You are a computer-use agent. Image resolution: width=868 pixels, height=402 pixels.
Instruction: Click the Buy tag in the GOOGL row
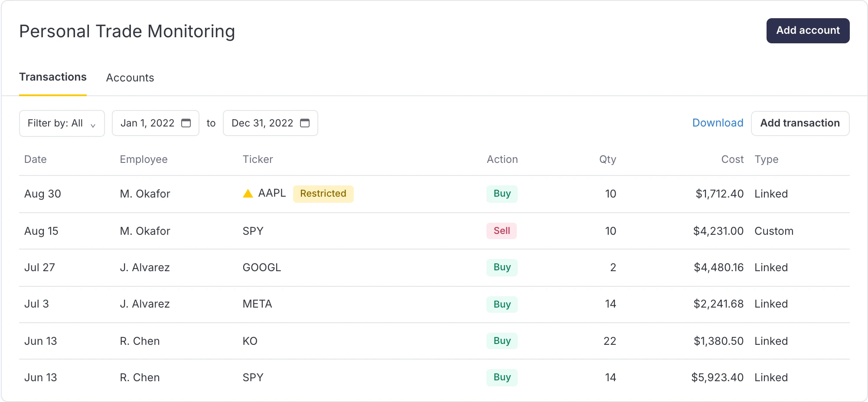click(502, 267)
